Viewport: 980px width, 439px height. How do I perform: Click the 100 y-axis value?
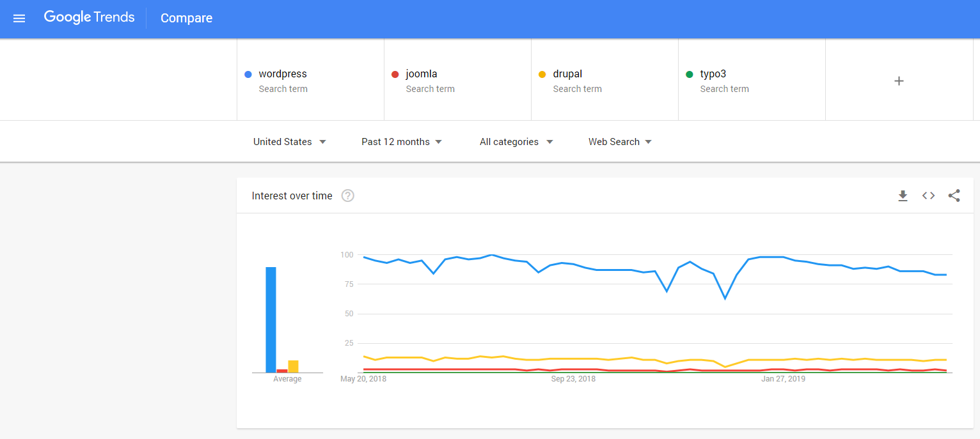pos(347,255)
